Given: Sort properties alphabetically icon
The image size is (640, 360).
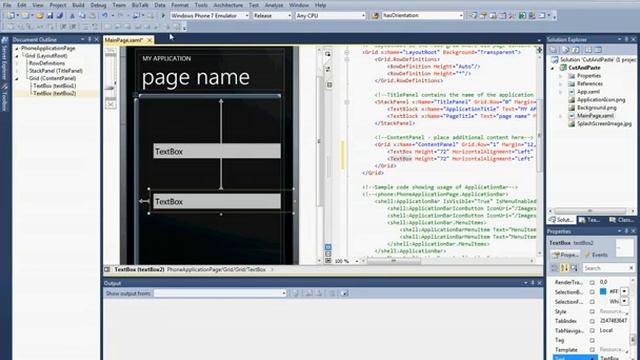Looking at the screenshot, I should click(x=564, y=268).
